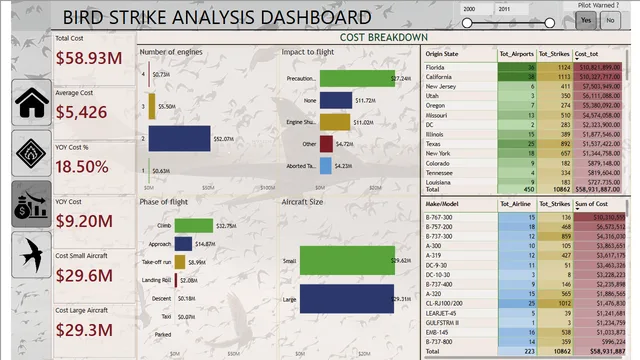The image size is (640, 360).
Task: Click the Tennessee row
Action: 523,173
